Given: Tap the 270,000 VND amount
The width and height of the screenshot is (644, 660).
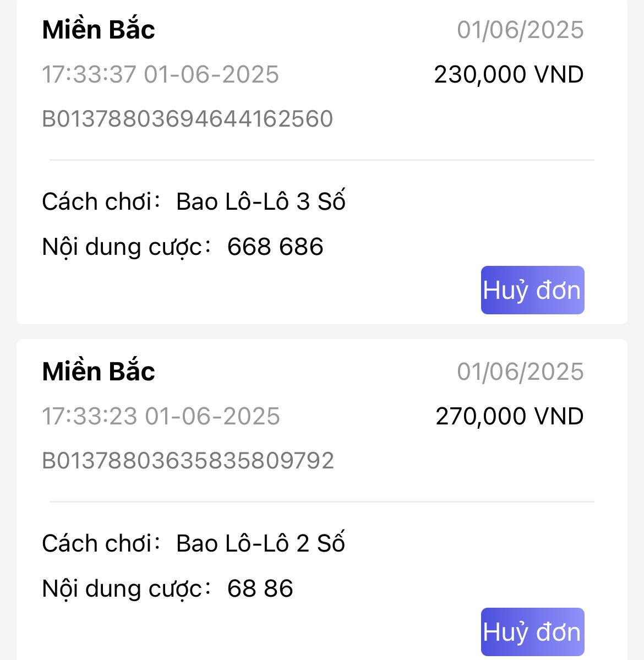Looking at the screenshot, I should tap(509, 416).
